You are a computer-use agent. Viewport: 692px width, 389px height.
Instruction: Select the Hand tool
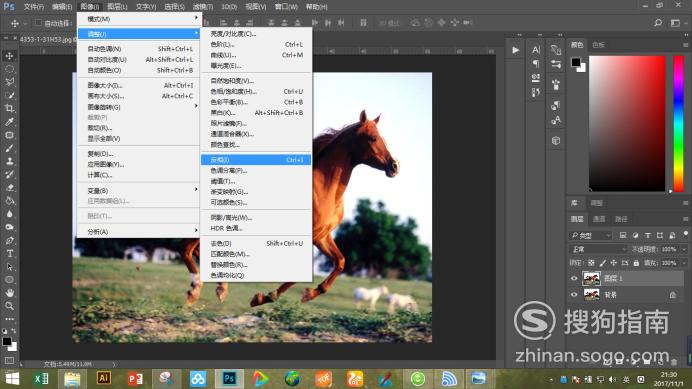tap(9, 293)
